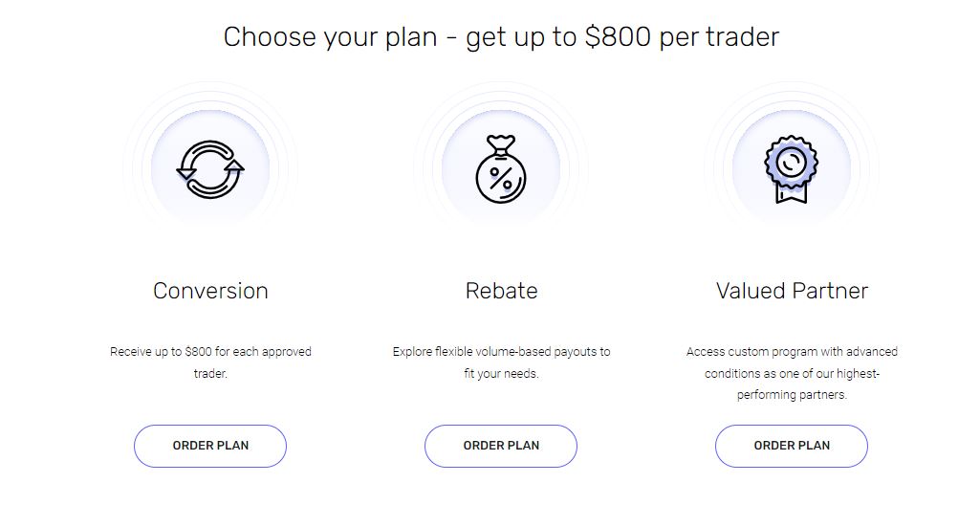The height and width of the screenshot is (505, 980).
Task: Click "Access custom program with advanced" line
Action: (792, 352)
